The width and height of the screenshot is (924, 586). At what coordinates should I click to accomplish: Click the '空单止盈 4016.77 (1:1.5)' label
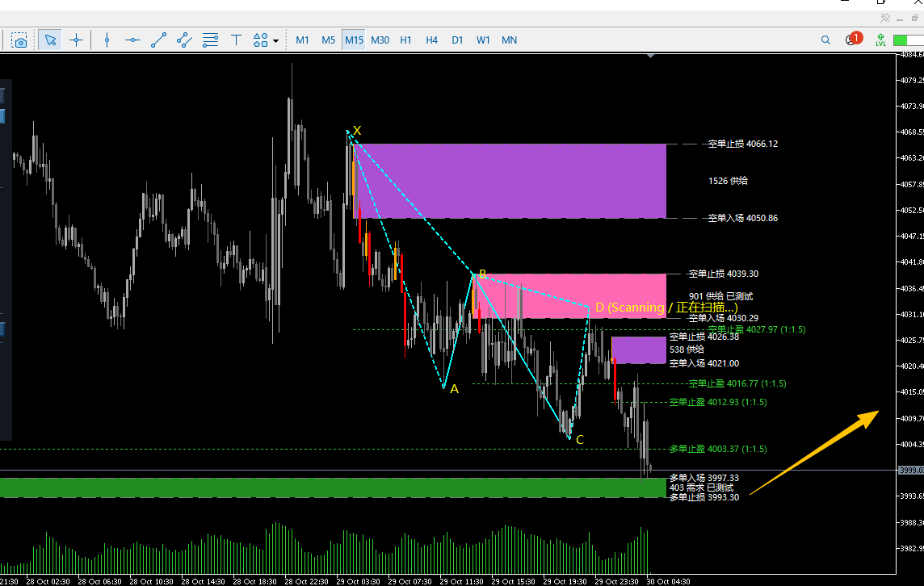coord(737,383)
